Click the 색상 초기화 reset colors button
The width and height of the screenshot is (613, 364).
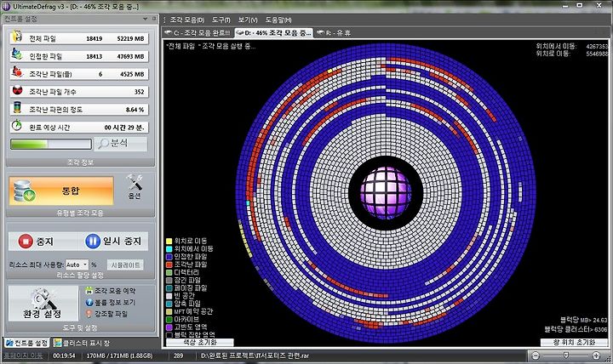[200, 343]
